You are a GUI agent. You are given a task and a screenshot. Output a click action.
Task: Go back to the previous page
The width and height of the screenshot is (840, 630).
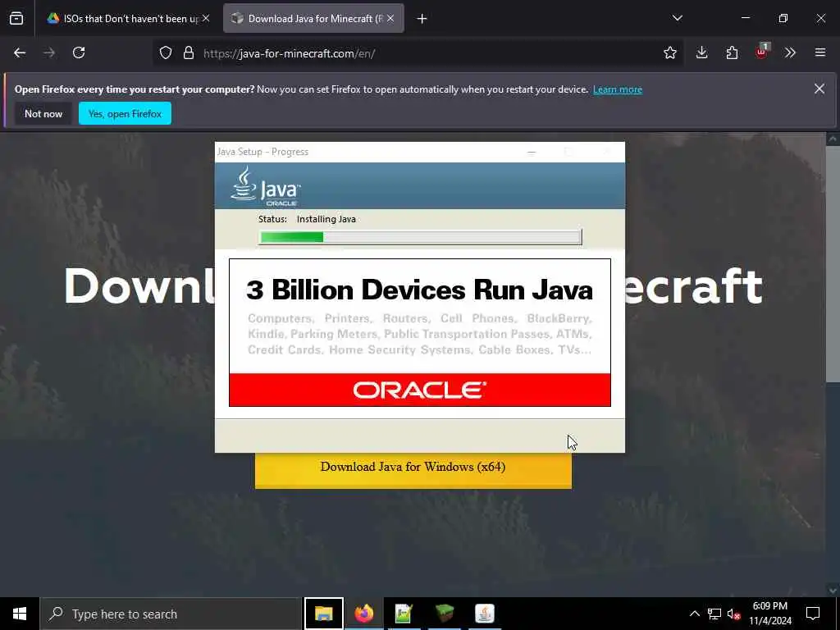click(x=20, y=52)
